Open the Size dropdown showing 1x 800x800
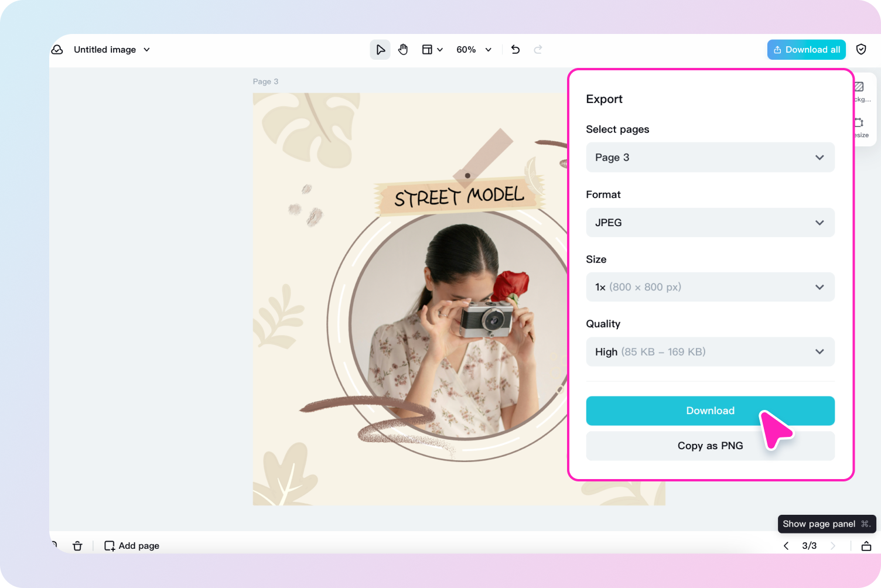881x588 pixels. (710, 287)
